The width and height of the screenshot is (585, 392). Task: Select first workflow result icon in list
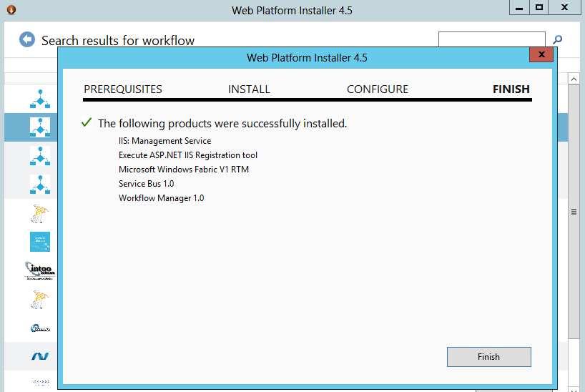pyautogui.click(x=40, y=99)
